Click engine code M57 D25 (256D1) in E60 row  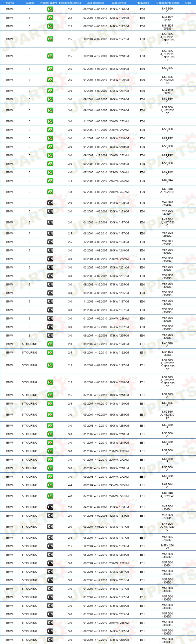click(167, 243)
